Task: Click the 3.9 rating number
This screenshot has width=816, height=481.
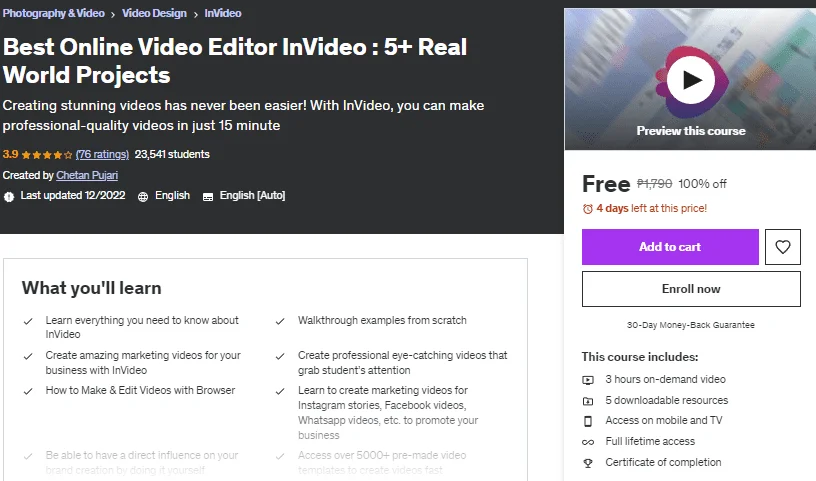Action: pos(10,154)
